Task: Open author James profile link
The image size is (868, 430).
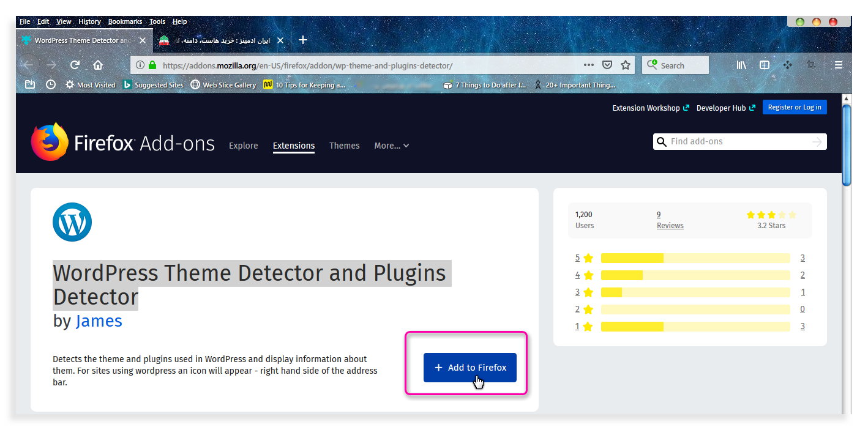Action: tap(99, 321)
